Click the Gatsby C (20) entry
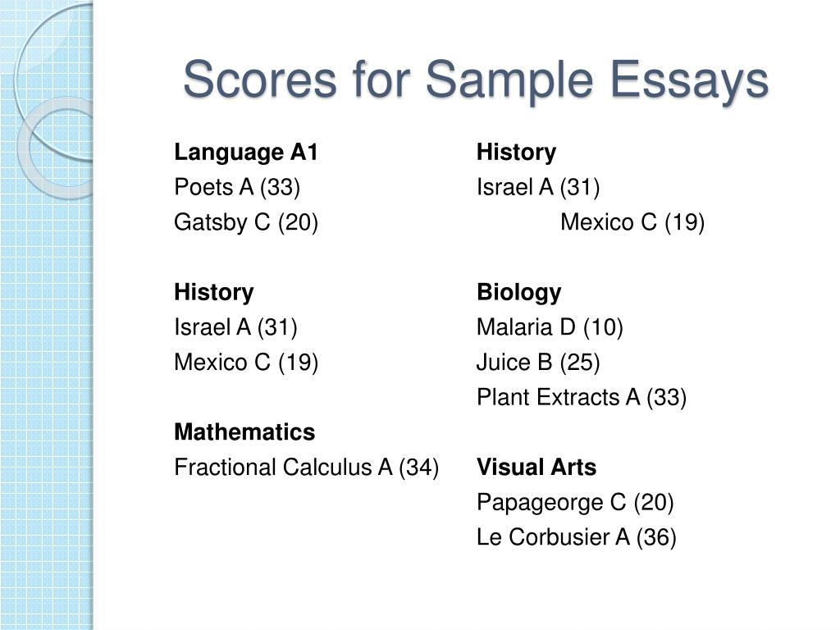Viewport: 840px width, 630px height. (246, 222)
